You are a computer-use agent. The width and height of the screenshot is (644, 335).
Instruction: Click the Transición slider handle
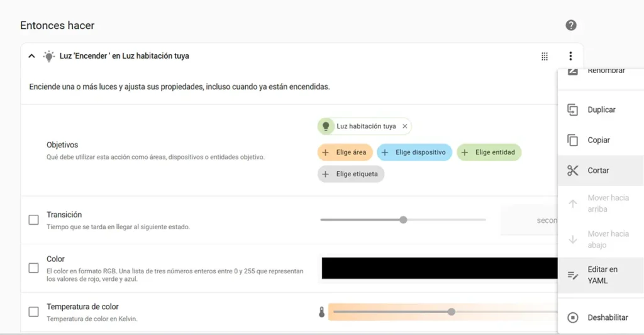point(403,220)
